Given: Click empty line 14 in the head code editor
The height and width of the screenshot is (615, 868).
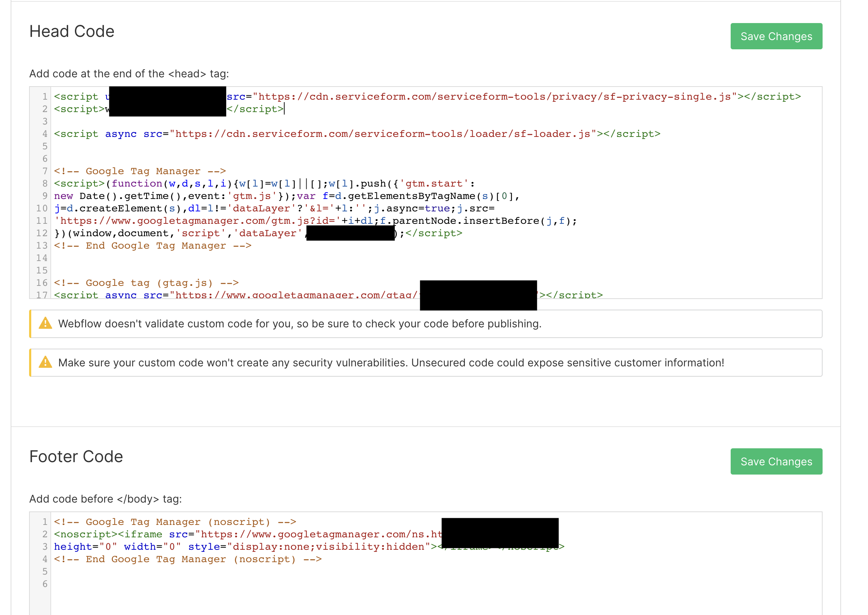Looking at the screenshot, I should point(436,258).
